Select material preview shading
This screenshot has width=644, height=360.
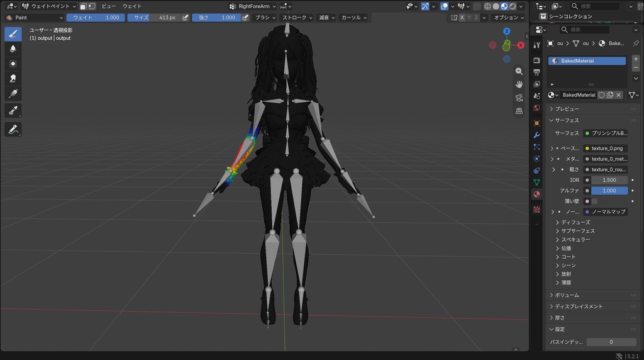(504, 6)
